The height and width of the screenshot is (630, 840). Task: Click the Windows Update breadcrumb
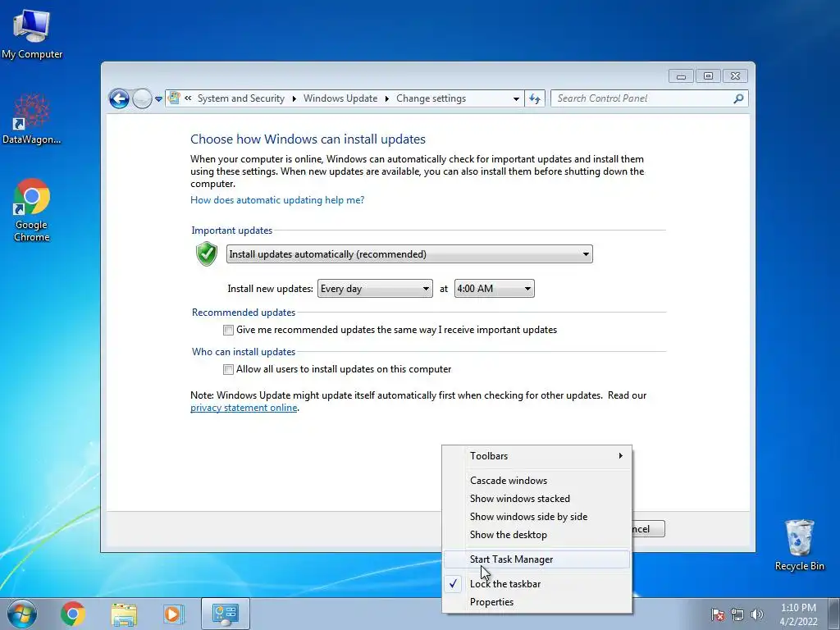(340, 98)
